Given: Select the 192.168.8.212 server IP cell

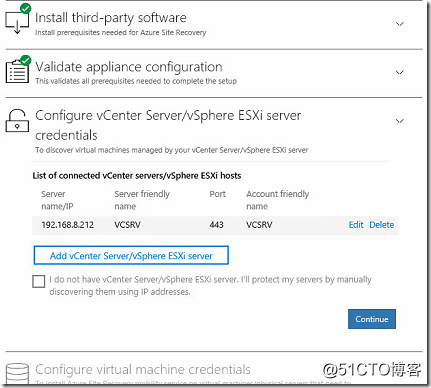Looking at the screenshot, I should pos(68,225).
